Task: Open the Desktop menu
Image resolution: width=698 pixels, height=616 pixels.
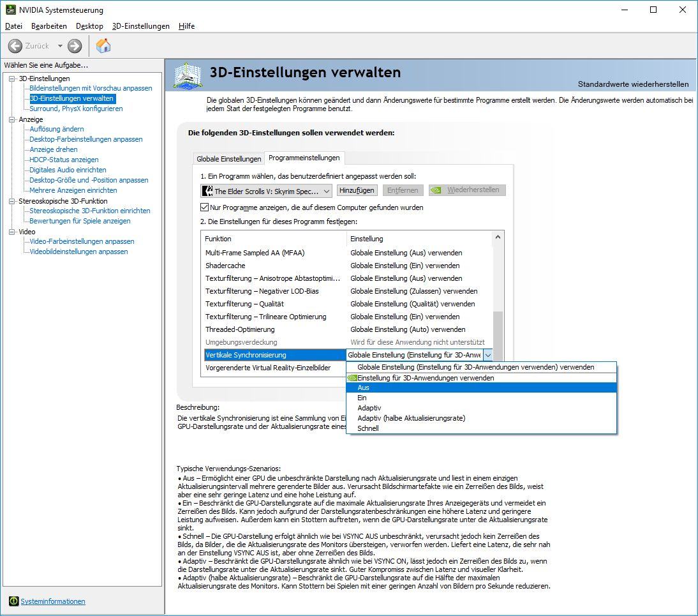Action: point(89,26)
